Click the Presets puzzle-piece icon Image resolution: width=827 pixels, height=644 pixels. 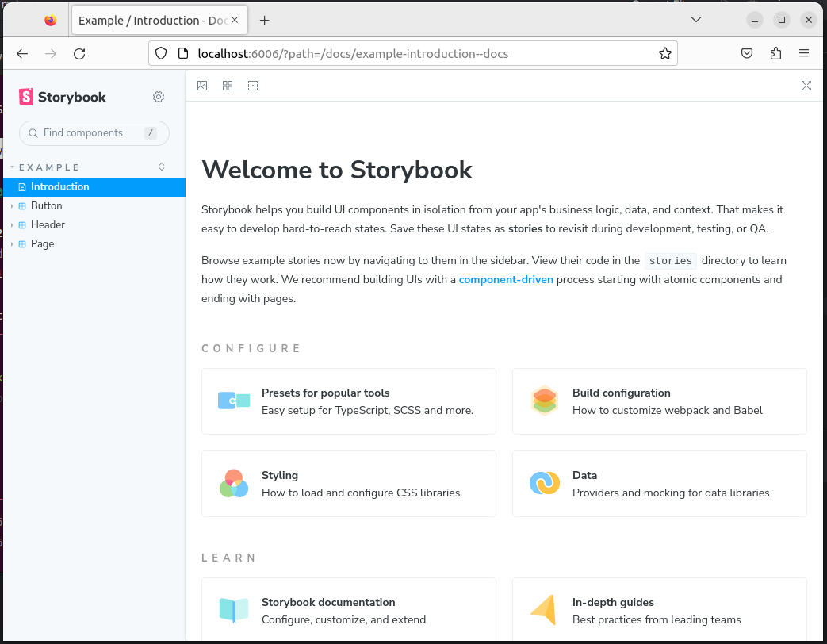pyautogui.click(x=234, y=401)
